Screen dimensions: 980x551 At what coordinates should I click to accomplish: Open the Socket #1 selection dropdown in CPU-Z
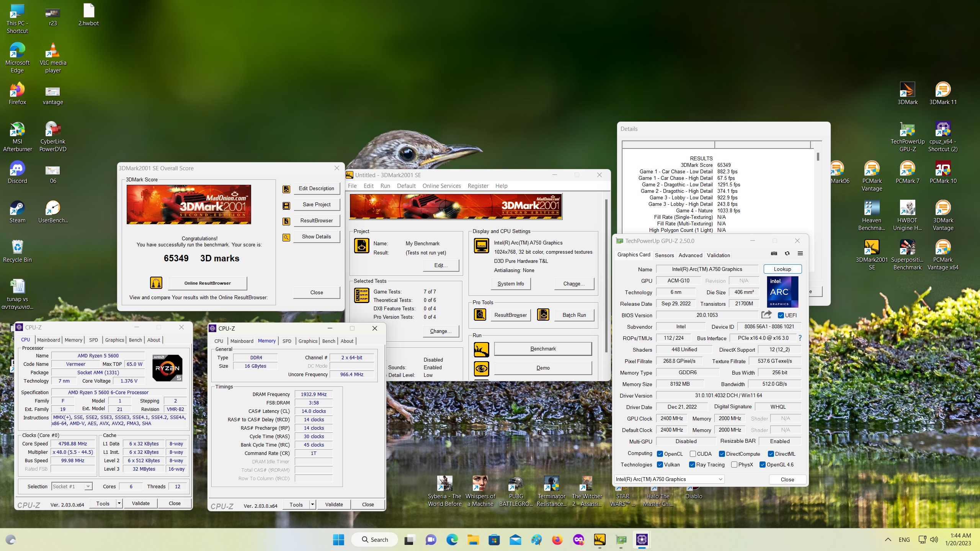pos(72,486)
